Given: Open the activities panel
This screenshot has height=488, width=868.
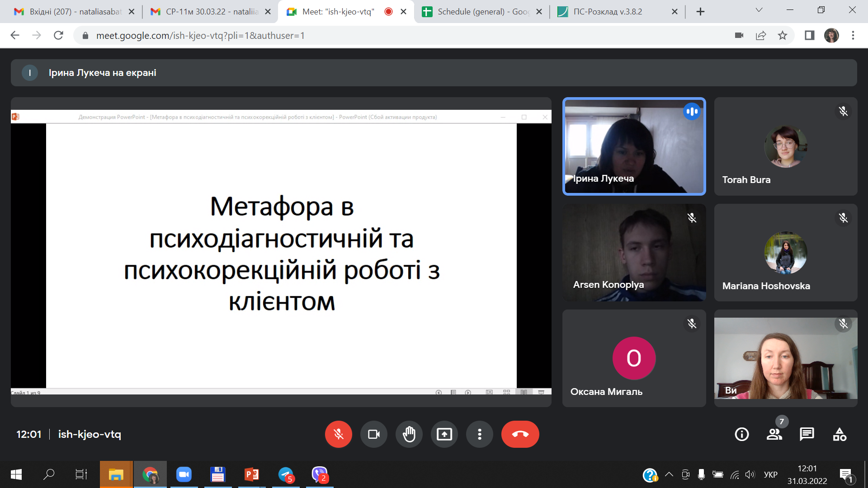Looking at the screenshot, I should click(x=840, y=434).
